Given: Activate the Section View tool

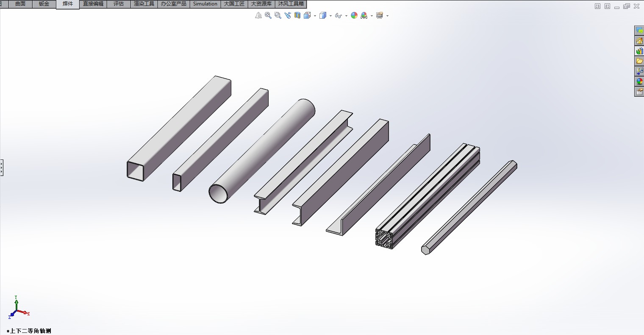Looking at the screenshot, I should coord(297,16).
